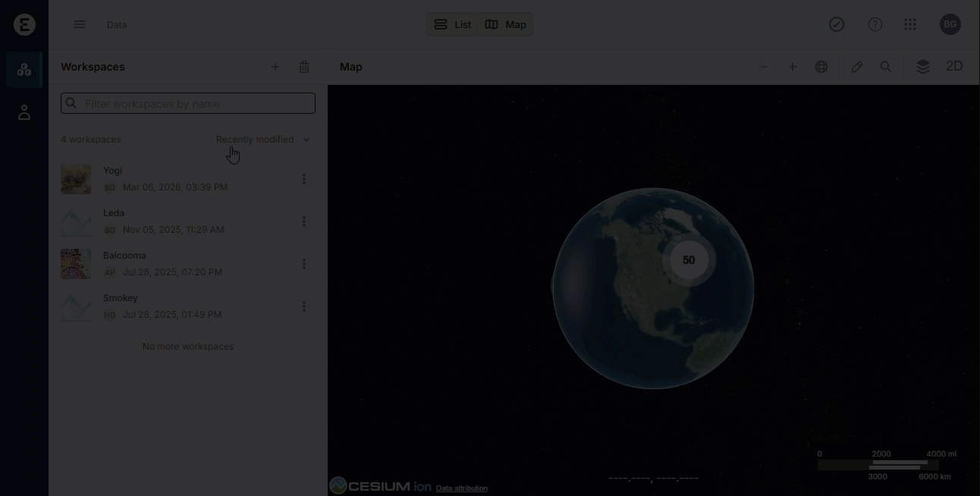Viewport: 980px width, 496px height.
Task: Click the 50 cluster marker on globe
Action: pyautogui.click(x=689, y=260)
